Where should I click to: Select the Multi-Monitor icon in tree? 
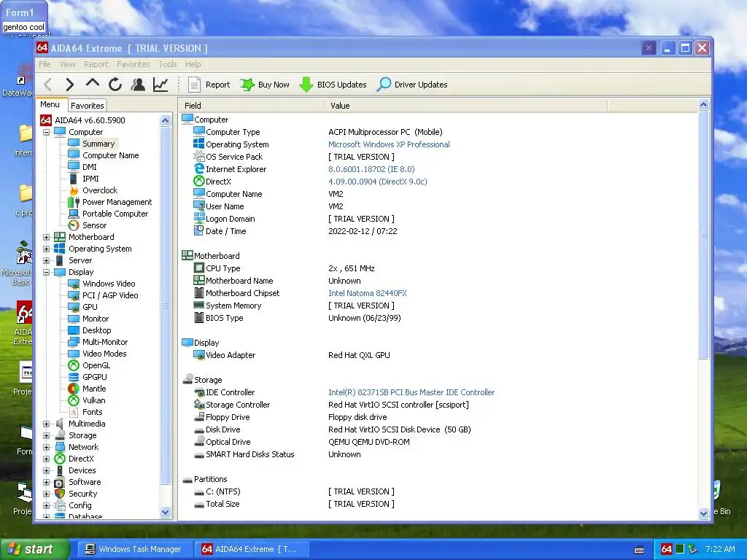[x=74, y=342]
